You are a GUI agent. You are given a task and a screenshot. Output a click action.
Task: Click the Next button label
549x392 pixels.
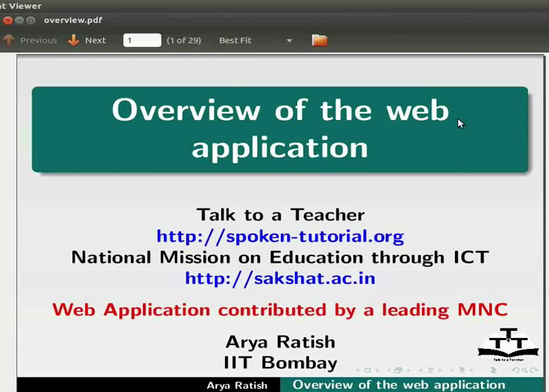click(x=96, y=40)
